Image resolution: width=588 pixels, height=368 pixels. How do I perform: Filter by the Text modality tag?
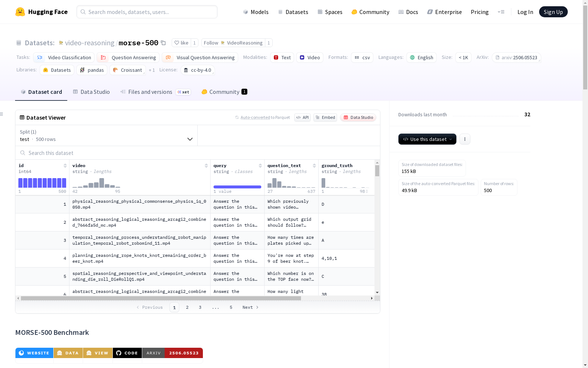282,57
